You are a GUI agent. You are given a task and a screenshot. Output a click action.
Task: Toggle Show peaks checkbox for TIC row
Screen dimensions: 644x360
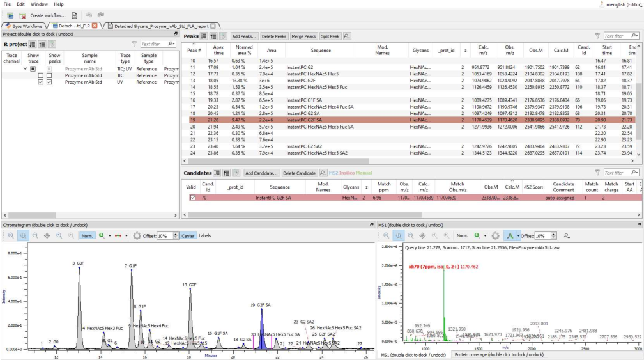[x=49, y=75]
